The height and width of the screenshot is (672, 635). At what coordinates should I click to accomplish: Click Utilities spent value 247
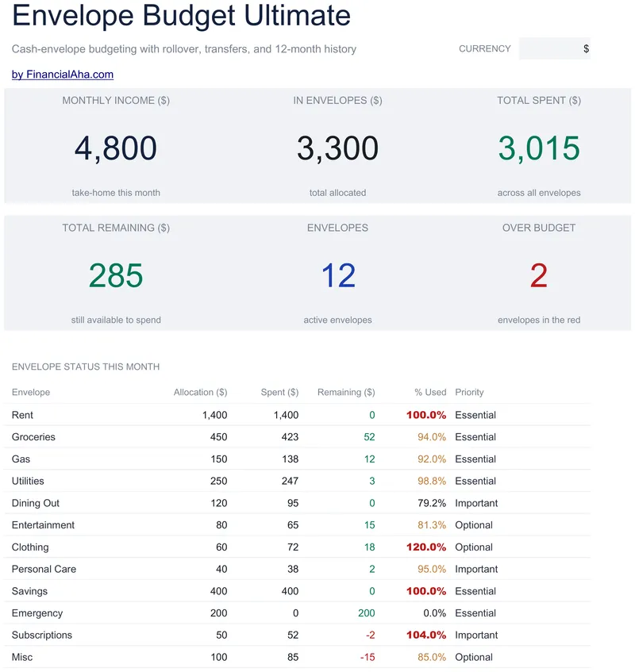pyautogui.click(x=290, y=481)
